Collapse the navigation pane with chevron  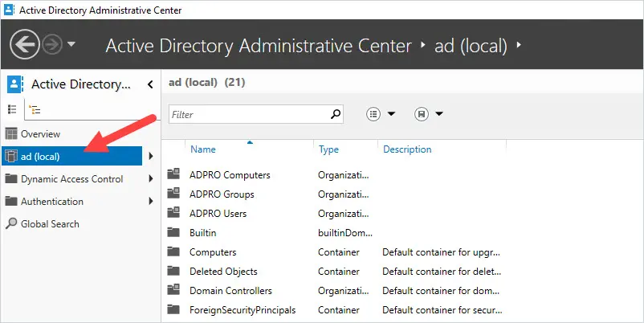click(x=150, y=84)
